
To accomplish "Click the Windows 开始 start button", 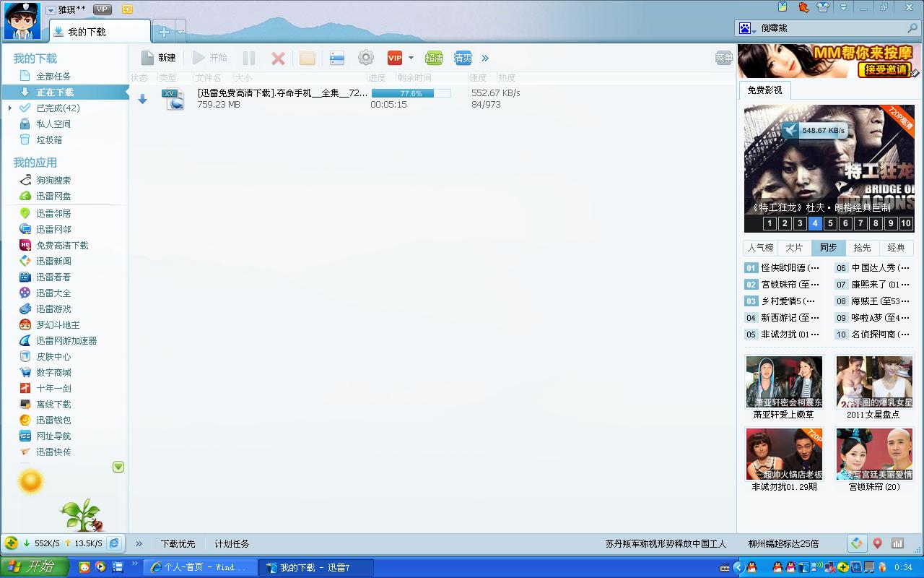I will tap(33, 567).
